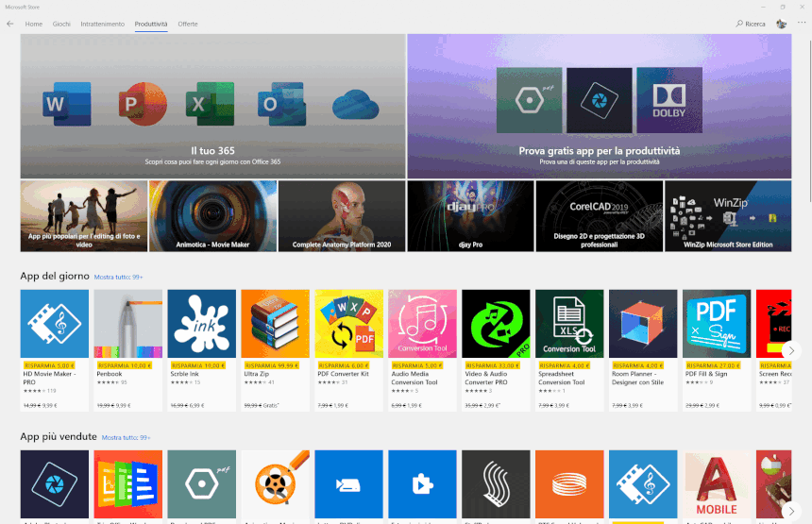Click the Ultra Zip app title
The image size is (812, 524).
[256, 374]
